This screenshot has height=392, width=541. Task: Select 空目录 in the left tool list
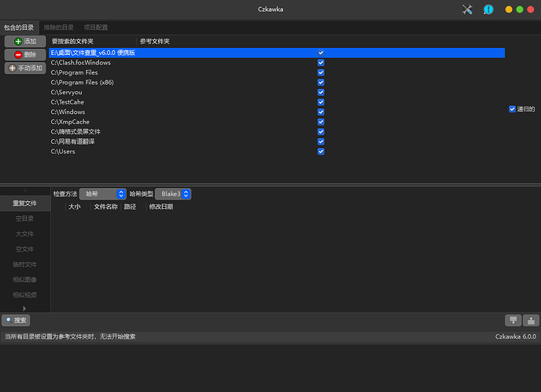click(24, 218)
